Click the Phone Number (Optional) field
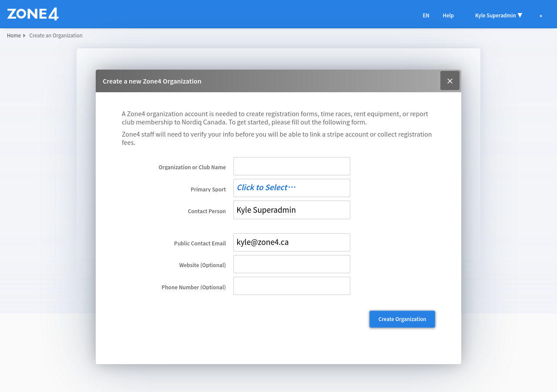Image resolution: width=557 pixels, height=392 pixels. click(x=292, y=286)
